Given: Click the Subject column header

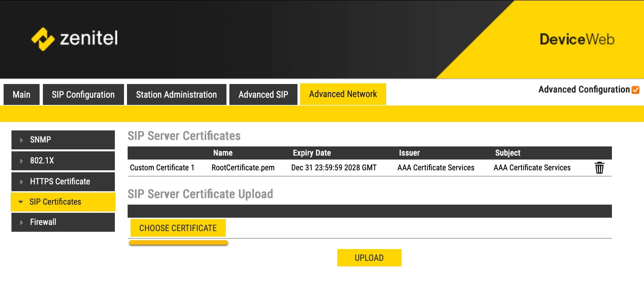Looking at the screenshot, I should (508, 153).
